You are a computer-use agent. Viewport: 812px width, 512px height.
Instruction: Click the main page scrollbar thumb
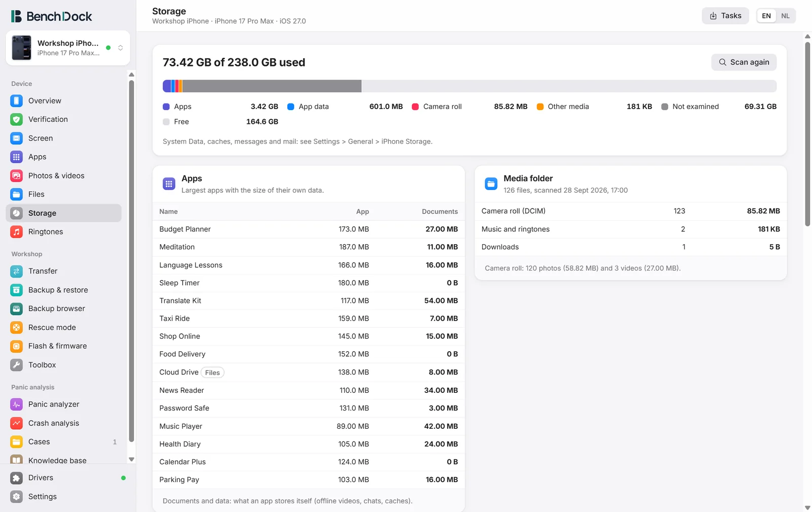click(x=807, y=134)
